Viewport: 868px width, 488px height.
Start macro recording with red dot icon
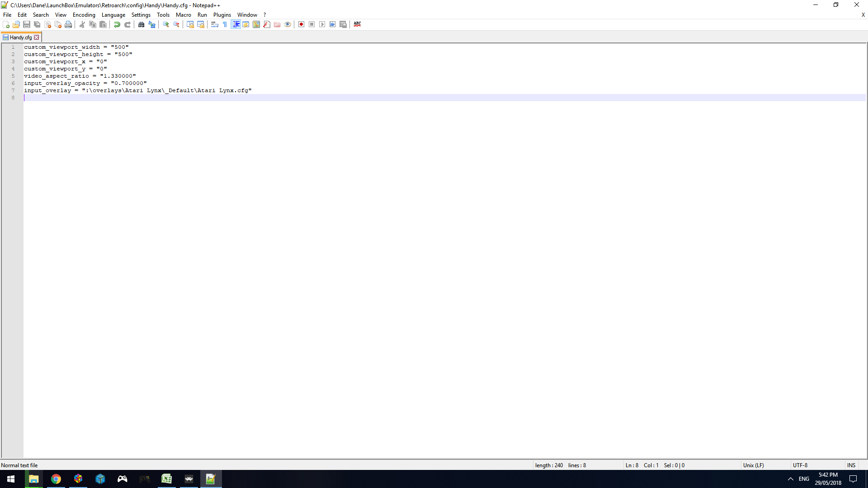pyautogui.click(x=302, y=24)
